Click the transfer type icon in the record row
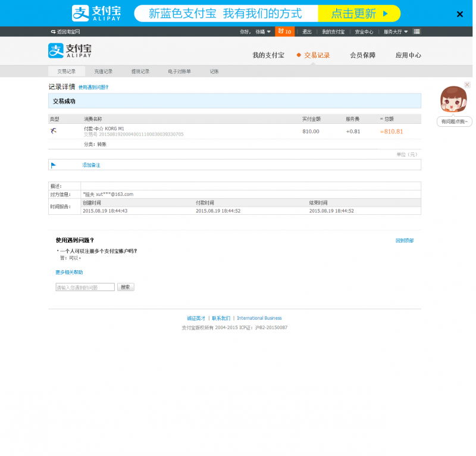476x456 pixels. (x=54, y=131)
